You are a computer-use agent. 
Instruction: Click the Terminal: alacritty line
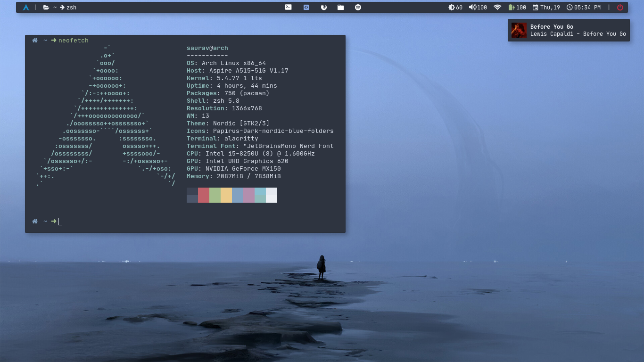click(223, 139)
